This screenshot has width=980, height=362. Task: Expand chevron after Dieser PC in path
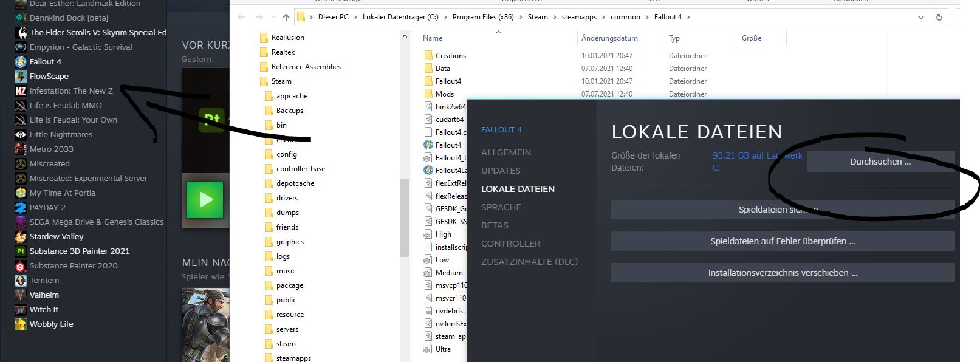click(x=355, y=17)
